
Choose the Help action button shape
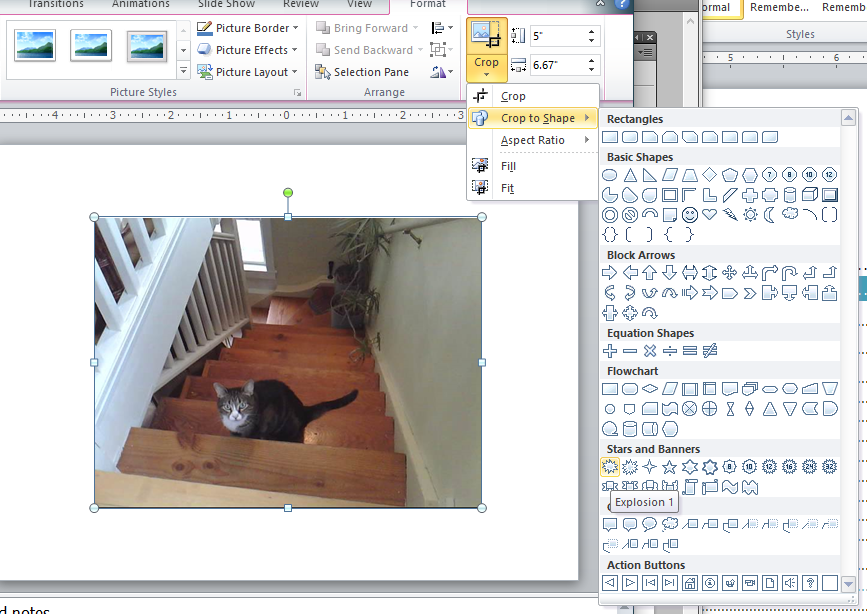tap(809, 583)
